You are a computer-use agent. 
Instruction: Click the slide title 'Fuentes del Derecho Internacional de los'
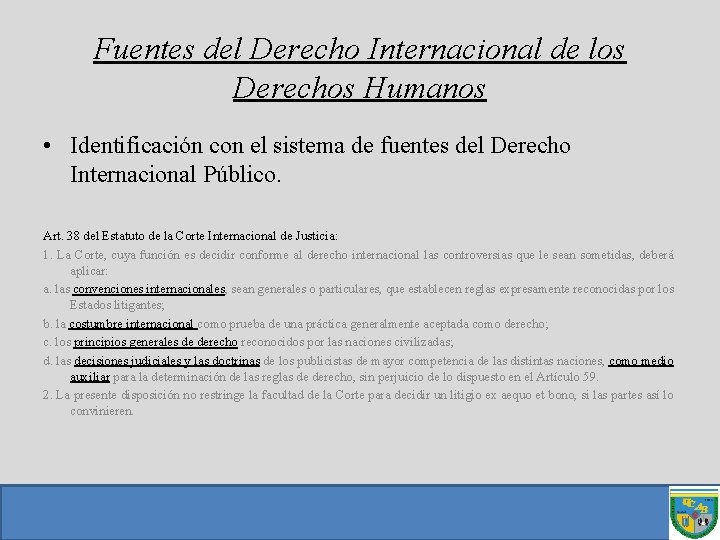tap(360, 49)
